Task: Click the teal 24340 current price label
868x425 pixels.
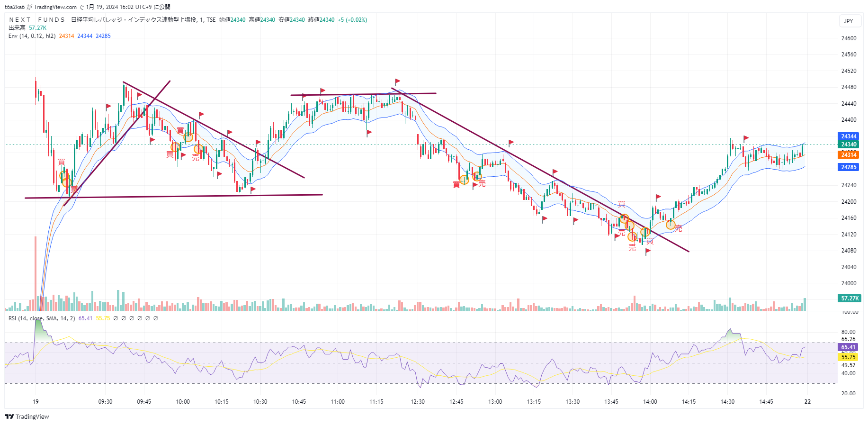Action: pos(848,145)
